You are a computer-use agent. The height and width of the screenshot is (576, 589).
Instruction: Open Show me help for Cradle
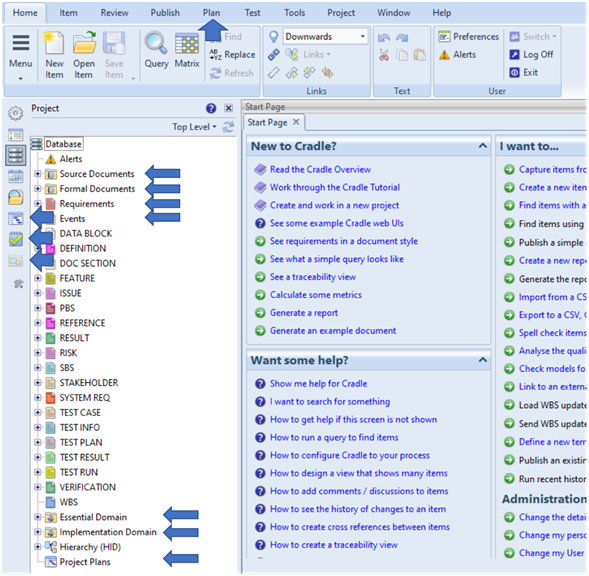pos(318,384)
